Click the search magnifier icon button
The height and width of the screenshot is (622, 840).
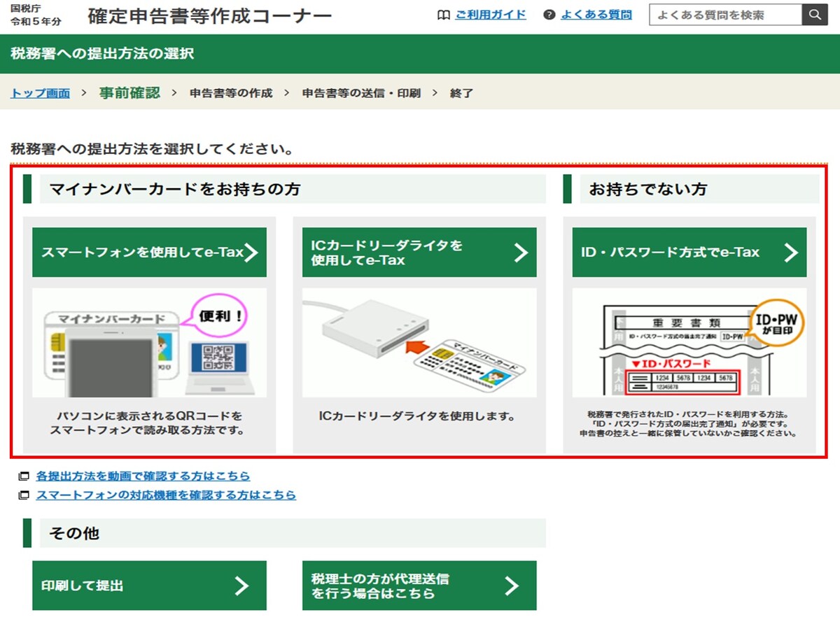point(815,15)
